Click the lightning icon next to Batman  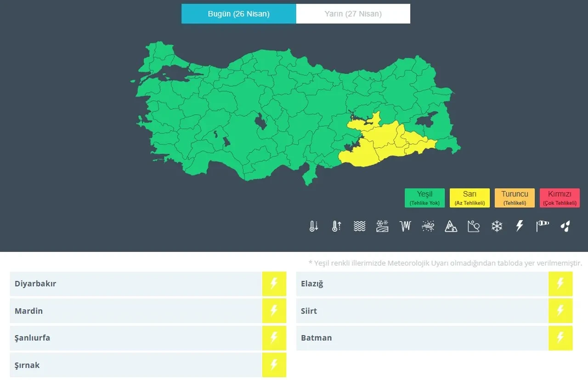pos(560,338)
